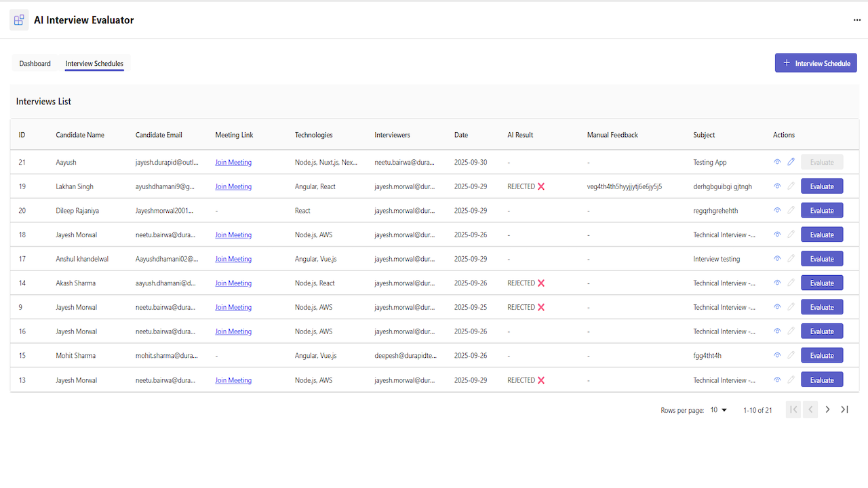
Task: Click manual feedback text veg4th4th5hyyjjytj6e6jy5j5
Action: pos(625,186)
